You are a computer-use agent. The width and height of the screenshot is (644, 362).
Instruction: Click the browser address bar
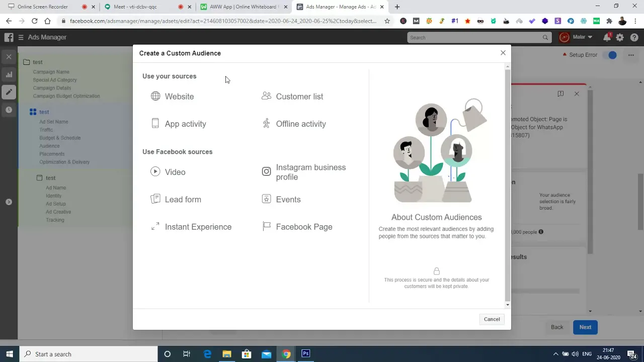223,21
